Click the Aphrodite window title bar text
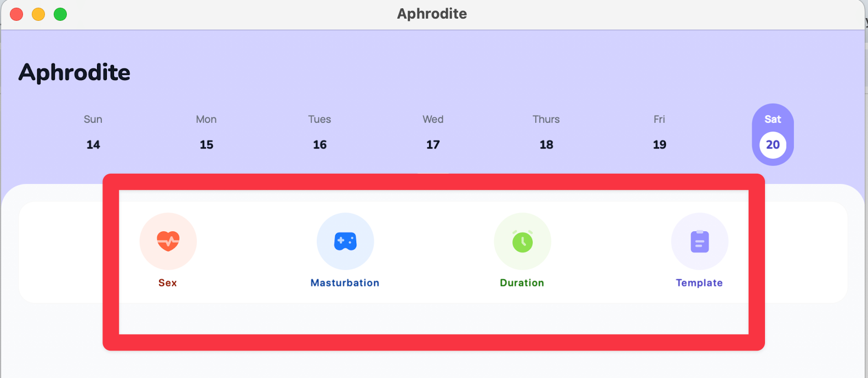The width and height of the screenshot is (868, 378). point(432,14)
